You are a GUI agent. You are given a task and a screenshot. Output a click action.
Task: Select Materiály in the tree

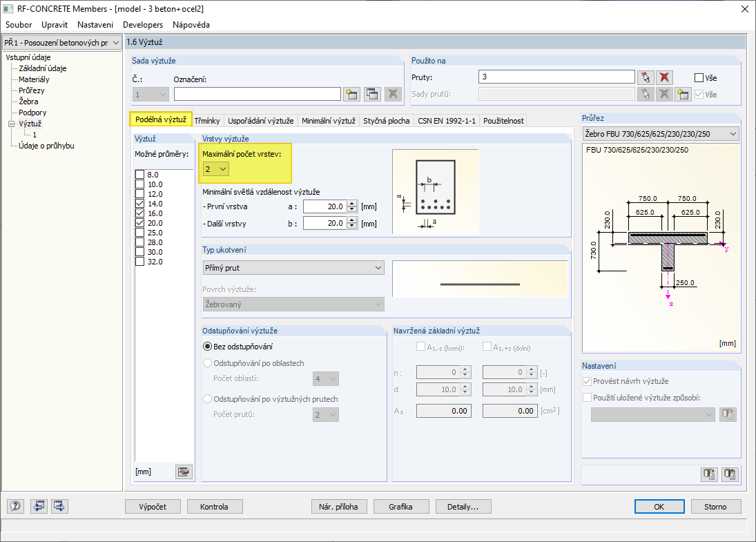point(34,79)
